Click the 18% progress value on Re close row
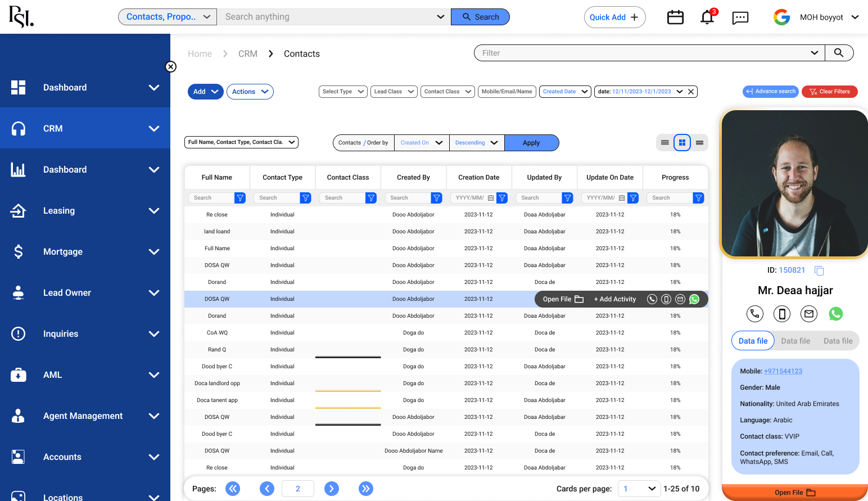868x501 pixels. pos(675,214)
